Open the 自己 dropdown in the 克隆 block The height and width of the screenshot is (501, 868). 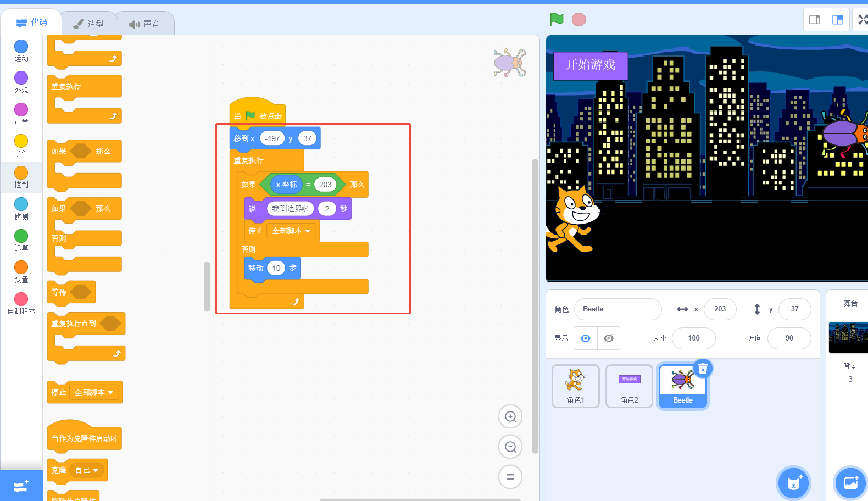click(87, 470)
